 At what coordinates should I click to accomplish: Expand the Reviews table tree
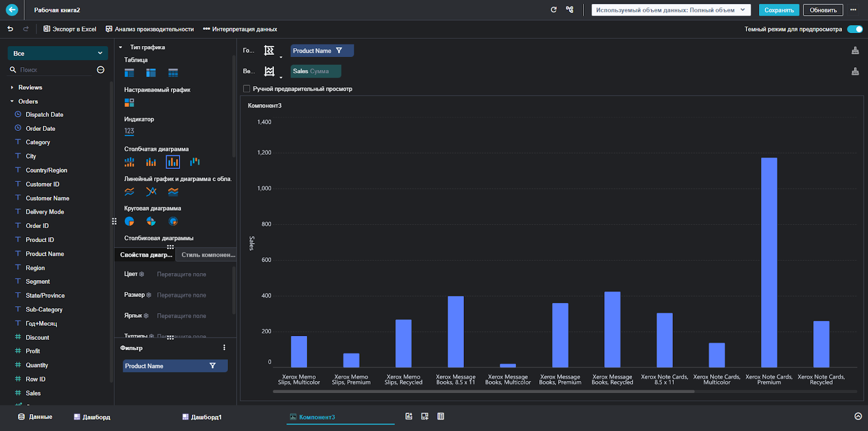click(12, 87)
